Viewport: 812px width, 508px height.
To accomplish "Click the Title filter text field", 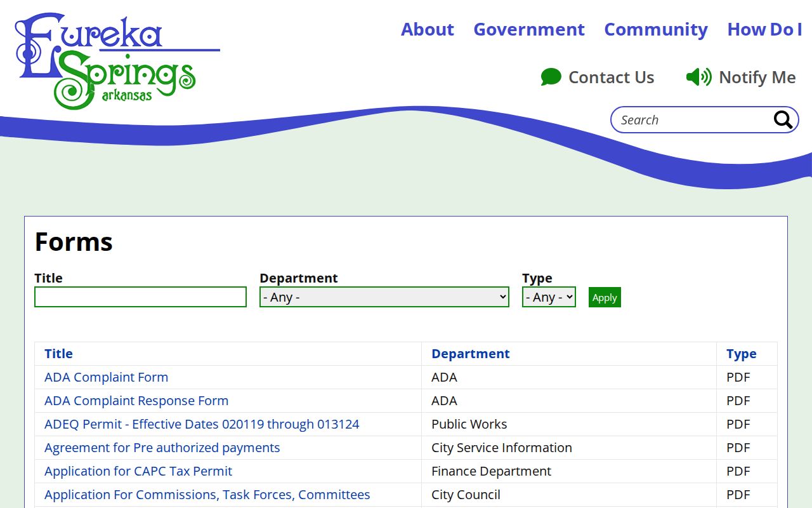I will point(140,297).
